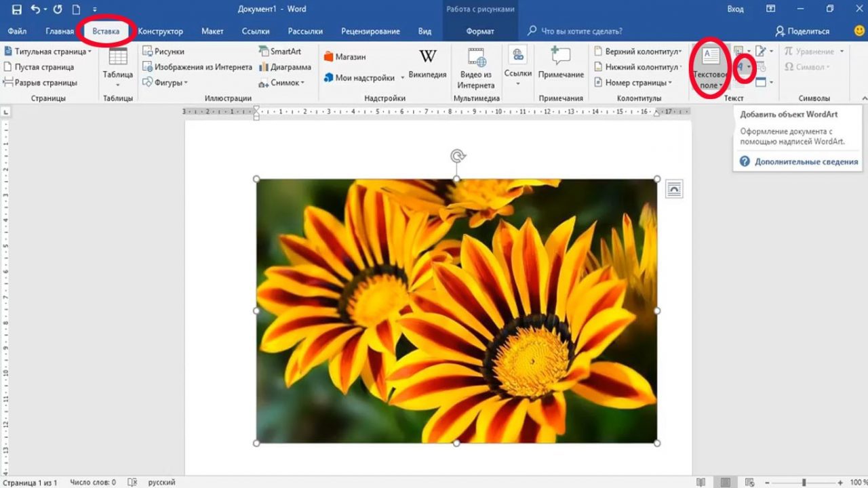The width and height of the screenshot is (868, 488).
Task: Insert date and time
Action: pos(761,67)
